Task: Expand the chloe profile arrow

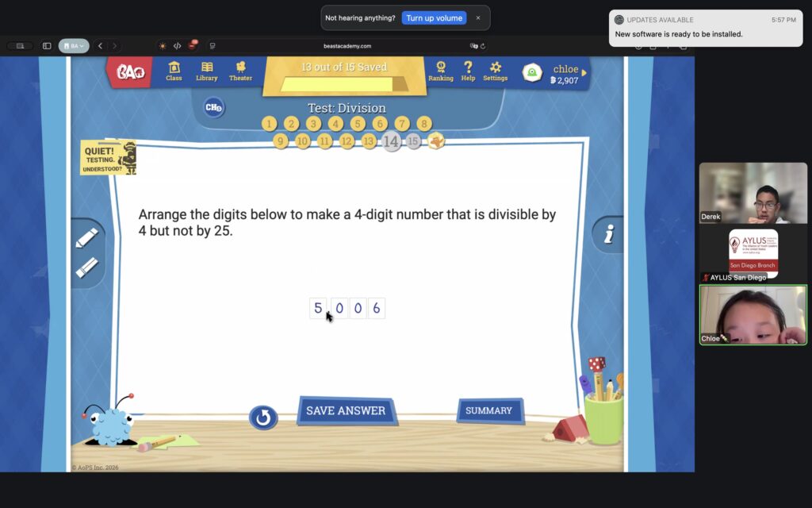Action: tap(584, 73)
